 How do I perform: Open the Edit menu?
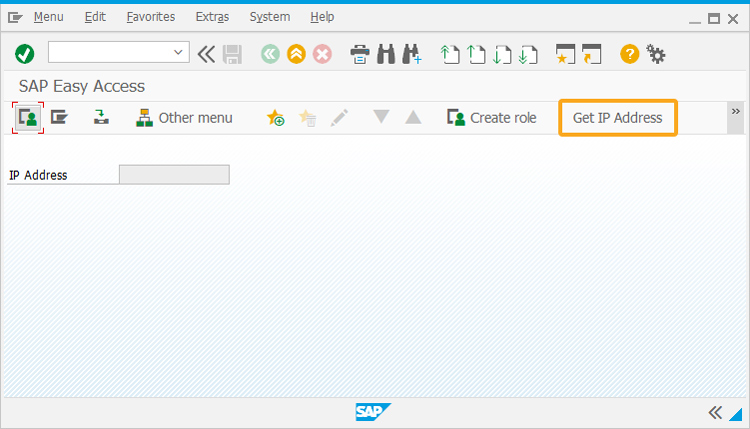(95, 17)
